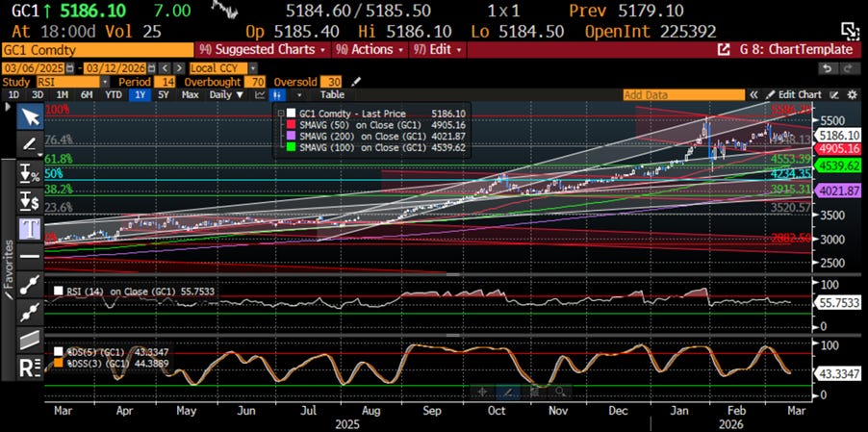Viewport: 868px width, 432px height.
Task: Open the Edit dropdown menu
Action: point(437,50)
